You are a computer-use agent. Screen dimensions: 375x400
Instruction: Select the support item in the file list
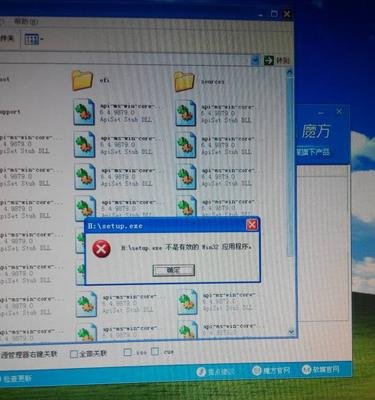pos(11,112)
